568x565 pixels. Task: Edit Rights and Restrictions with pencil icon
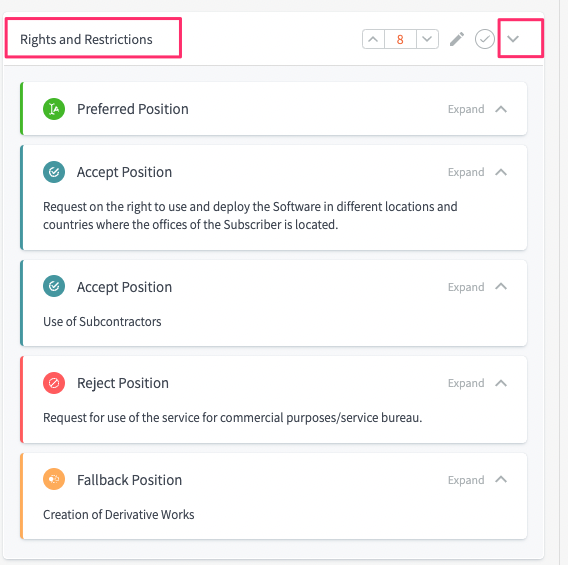point(457,39)
